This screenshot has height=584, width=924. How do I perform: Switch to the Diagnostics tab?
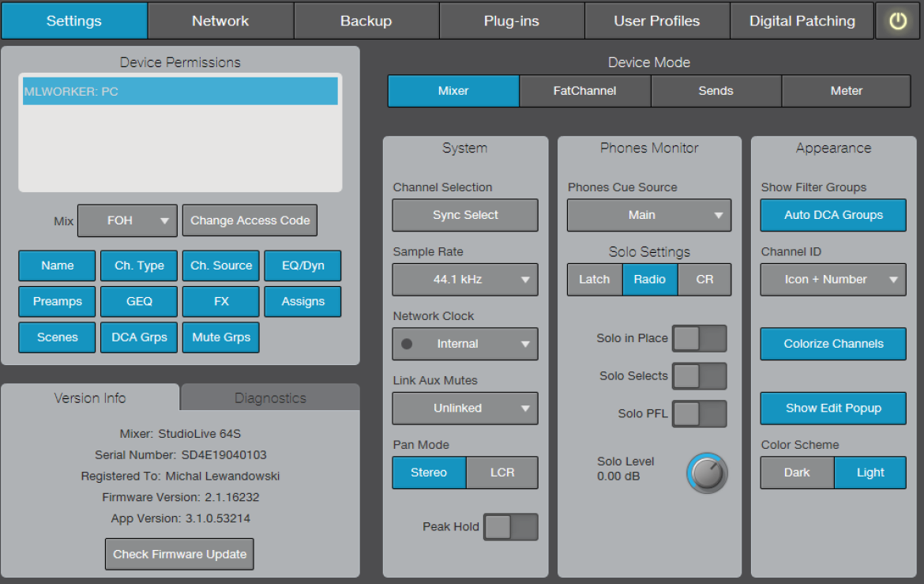pyautogui.click(x=270, y=397)
